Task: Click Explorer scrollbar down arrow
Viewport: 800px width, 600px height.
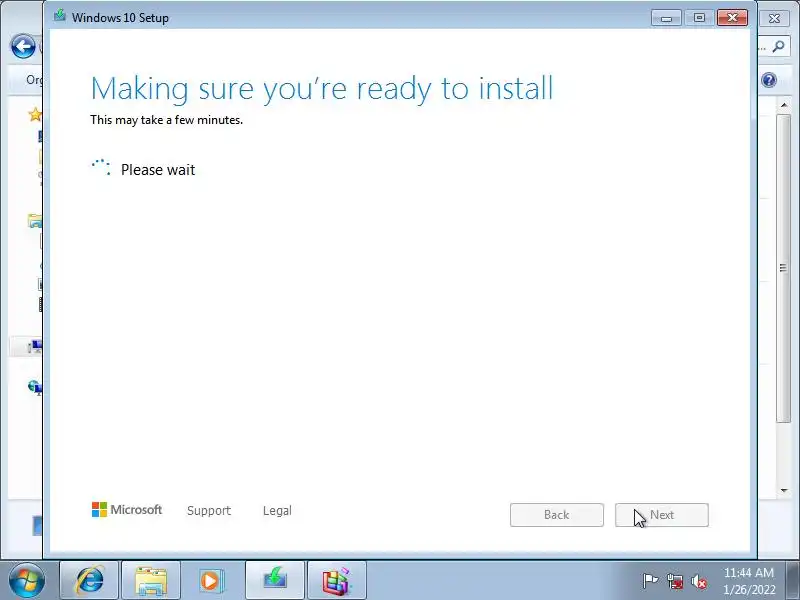Action: pos(784,490)
